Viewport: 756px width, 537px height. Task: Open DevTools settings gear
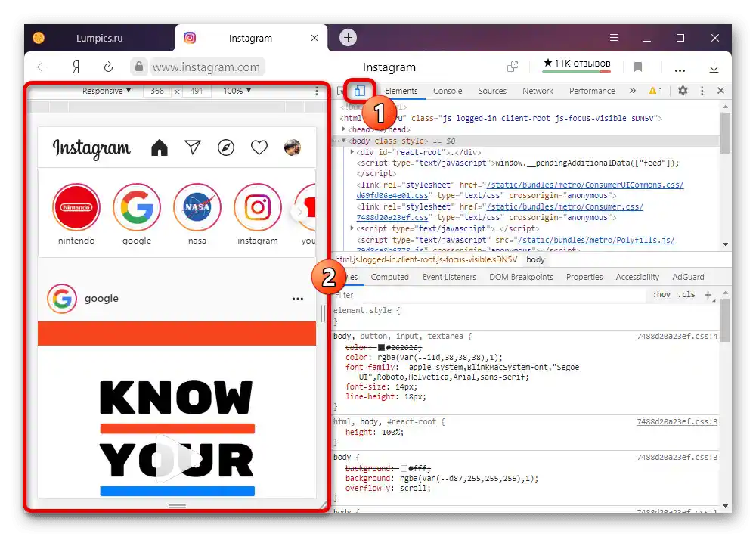[x=683, y=91]
